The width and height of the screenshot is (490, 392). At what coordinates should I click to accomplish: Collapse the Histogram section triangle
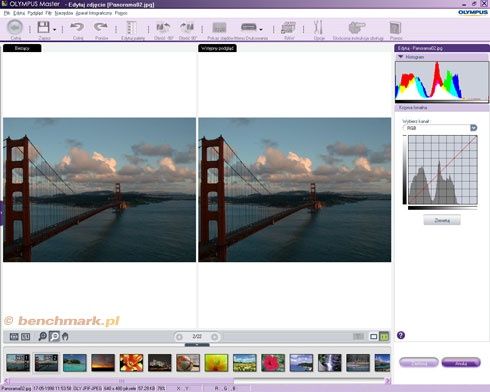tap(401, 57)
